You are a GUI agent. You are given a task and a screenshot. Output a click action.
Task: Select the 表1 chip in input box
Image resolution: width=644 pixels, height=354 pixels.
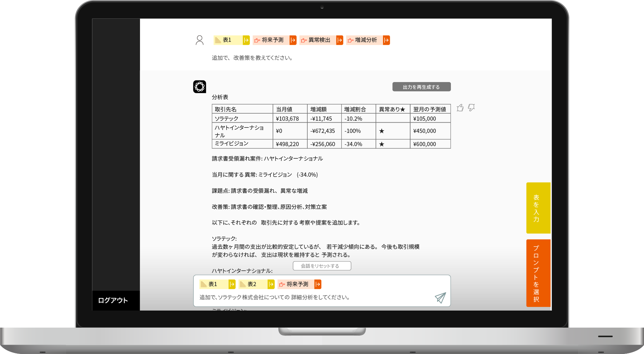[213, 284]
